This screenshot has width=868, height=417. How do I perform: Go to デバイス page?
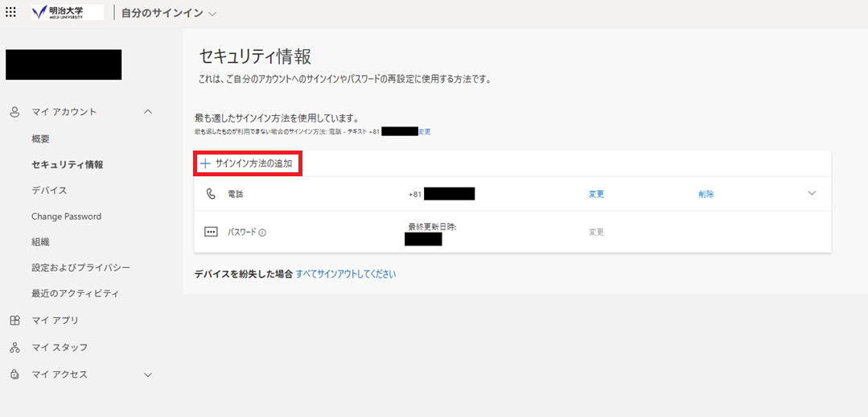[x=49, y=191]
